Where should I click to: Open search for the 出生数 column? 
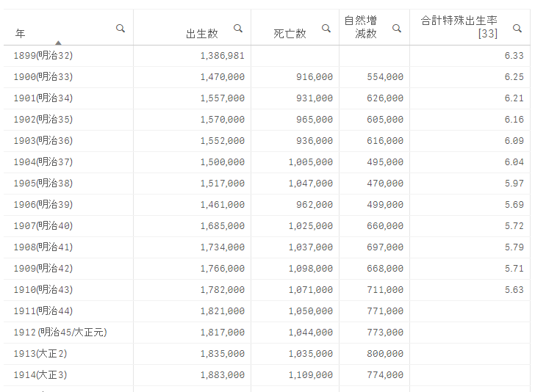click(238, 29)
